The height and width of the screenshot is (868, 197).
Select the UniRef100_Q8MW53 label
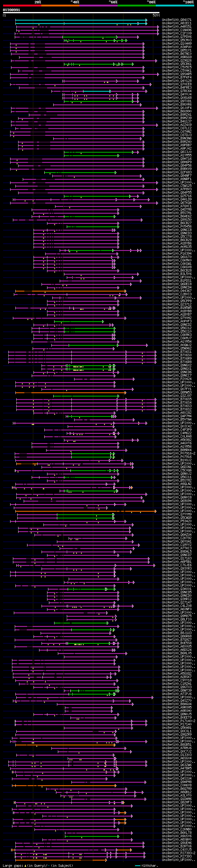click(x=176, y=393)
